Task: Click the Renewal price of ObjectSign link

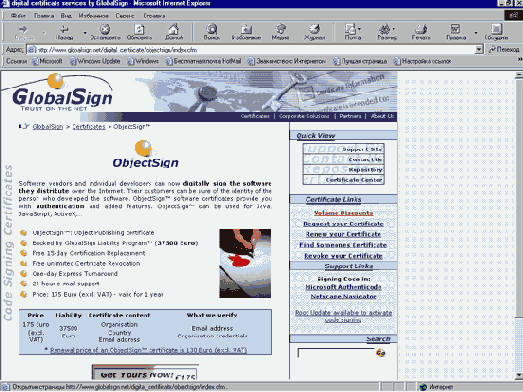Action: coord(148,350)
